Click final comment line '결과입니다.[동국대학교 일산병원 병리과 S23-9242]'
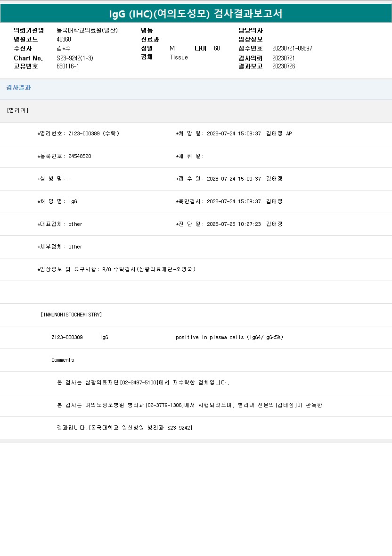The height and width of the screenshot is (556, 392). pos(125,428)
